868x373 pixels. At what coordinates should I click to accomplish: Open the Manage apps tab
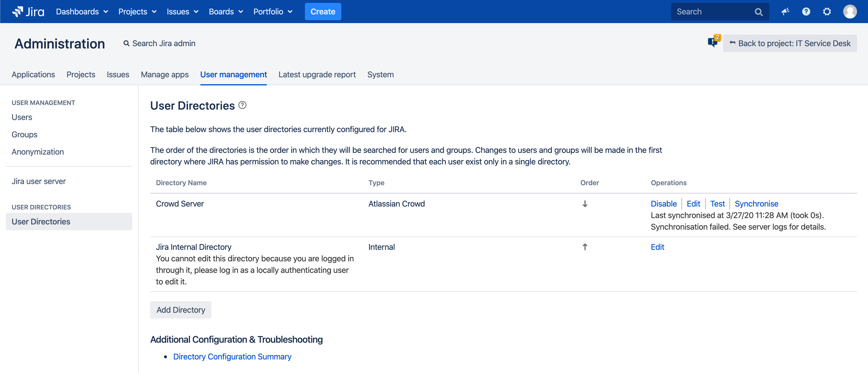164,74
